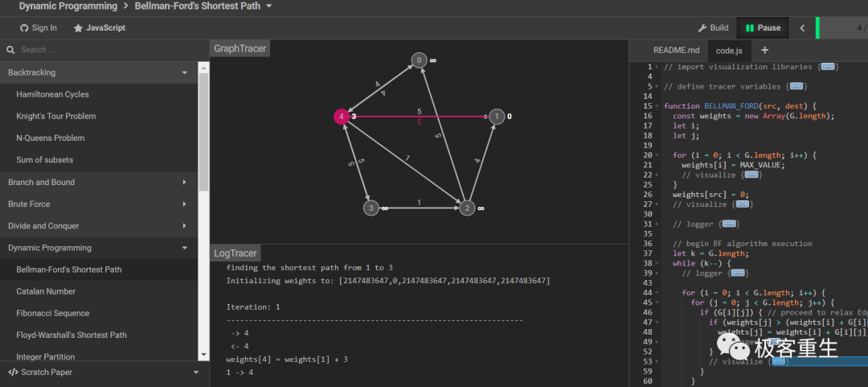The width and height of the screenshot is (868, 387).
Task: Switch to the code.js tab
Action: pos(729,51)
